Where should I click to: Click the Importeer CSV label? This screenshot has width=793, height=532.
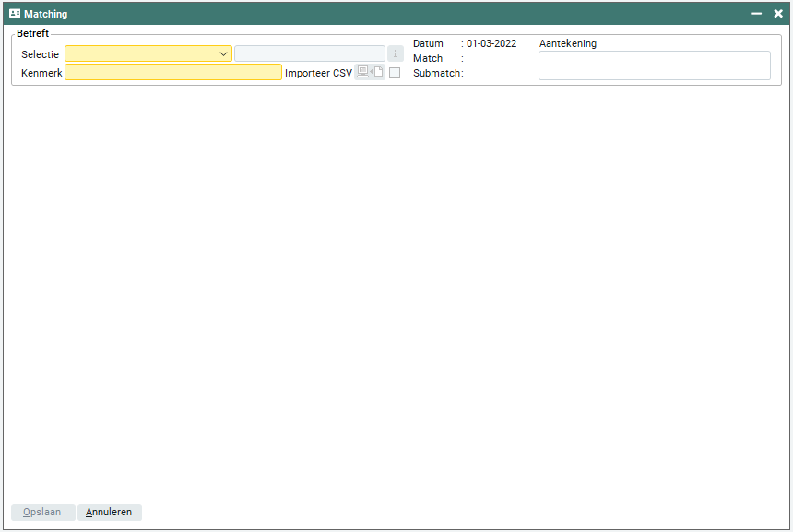[318, 73]
